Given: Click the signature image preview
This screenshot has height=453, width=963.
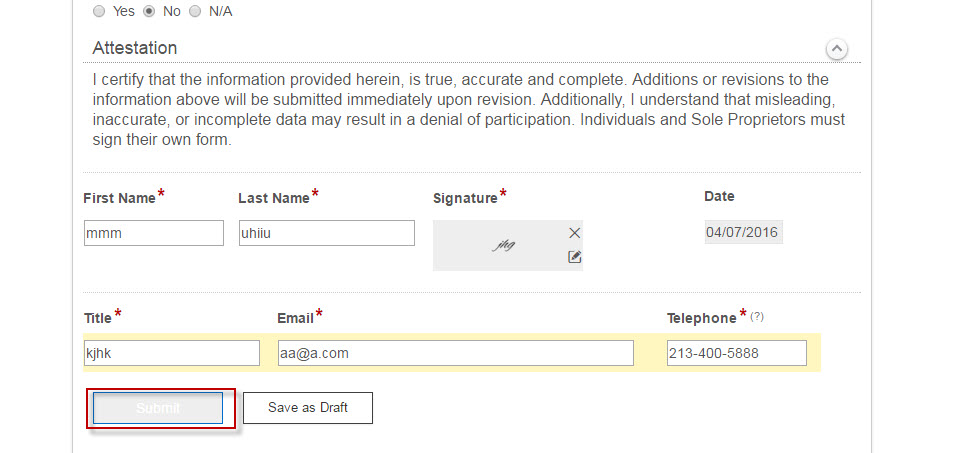Looking at the screenshot, I should tap(504, 245).
